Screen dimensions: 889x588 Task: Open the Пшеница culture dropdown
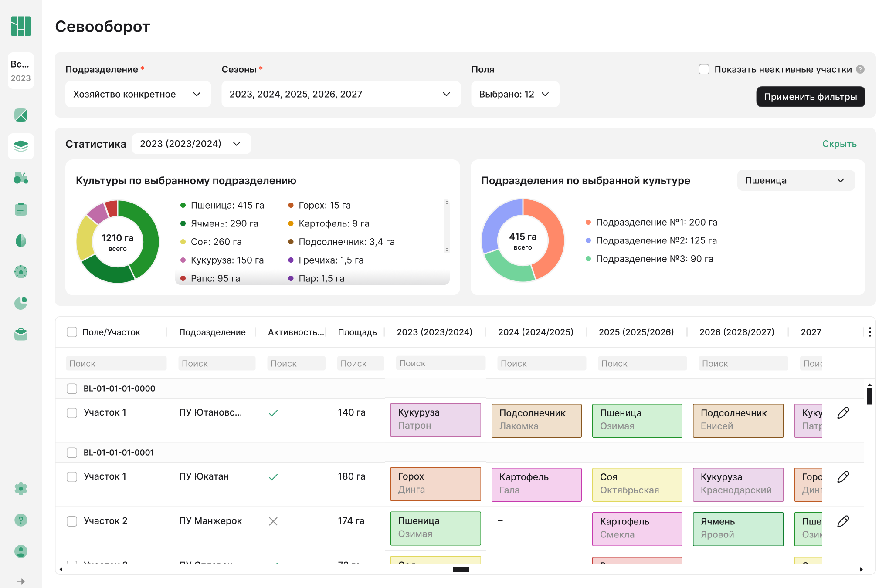coord(795,180)
